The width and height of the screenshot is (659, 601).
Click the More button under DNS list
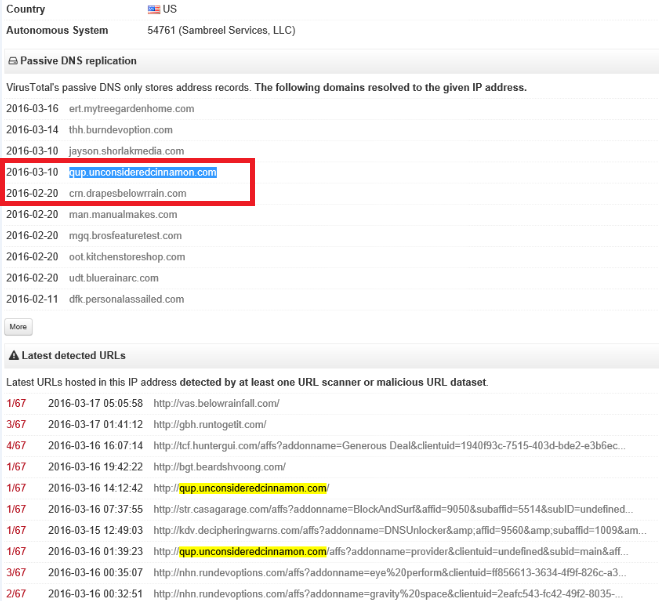point(18,327)
